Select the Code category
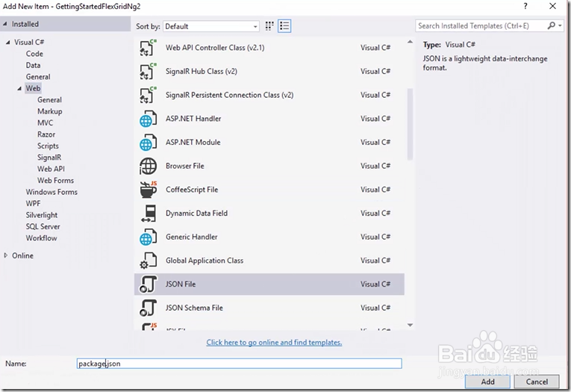Image resolution: width=571 pixels, height=392 pixels. tap(34, 54)
